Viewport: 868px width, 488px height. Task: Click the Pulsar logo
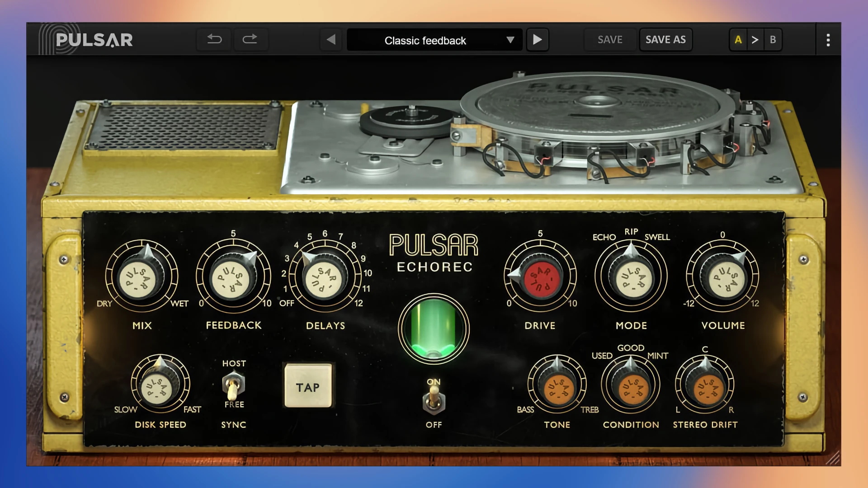(87, 40)
